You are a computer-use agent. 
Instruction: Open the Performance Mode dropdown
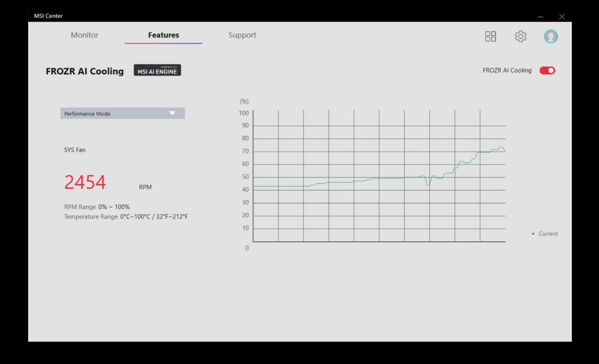click(x=122, y=113)
